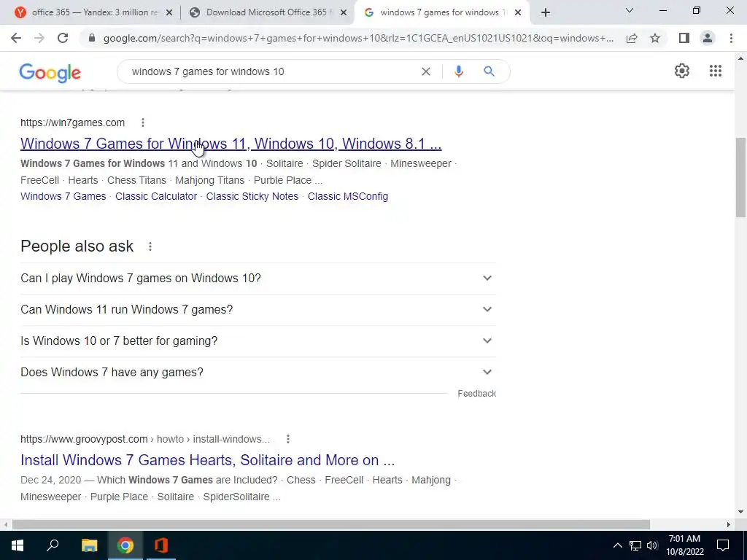Open the Classic Calculator sitelink

click(156, 196)
